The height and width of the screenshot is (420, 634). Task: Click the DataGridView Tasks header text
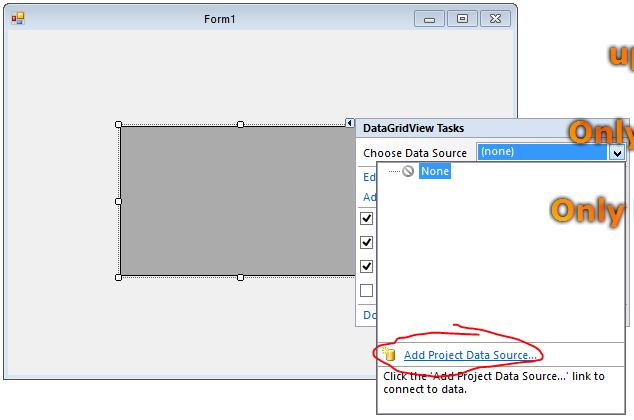coord(413,128)
